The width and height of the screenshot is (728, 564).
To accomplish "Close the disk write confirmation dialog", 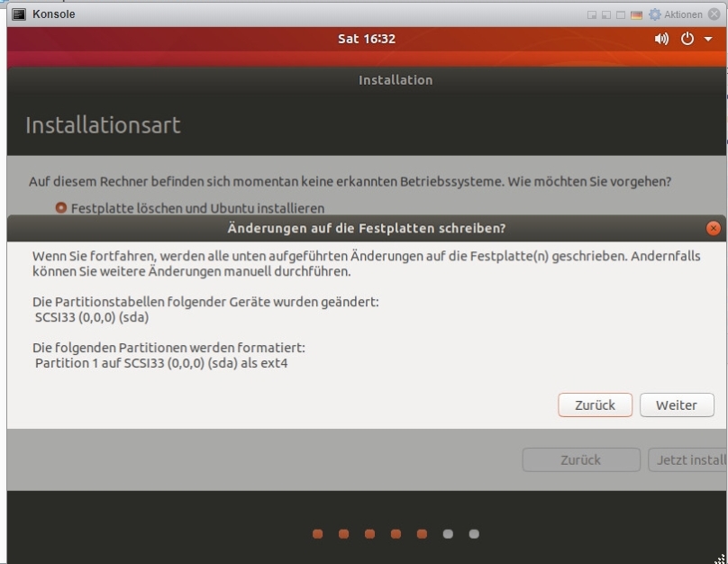I will [x=714, y=228].
